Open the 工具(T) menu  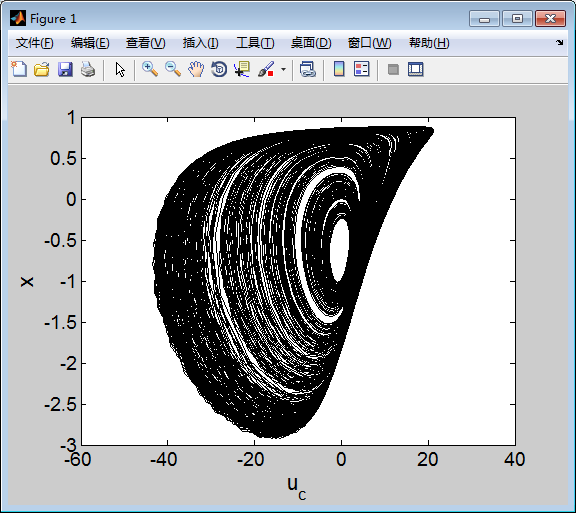[255, 43]
